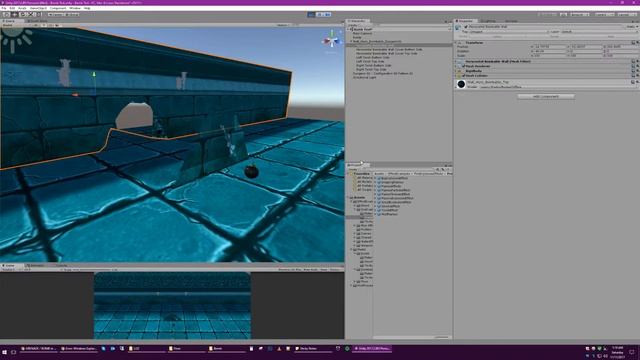Screen dimensions: 640x360
Task: Open the Tag dropdown in Inspector
Action: pos(507,32)
